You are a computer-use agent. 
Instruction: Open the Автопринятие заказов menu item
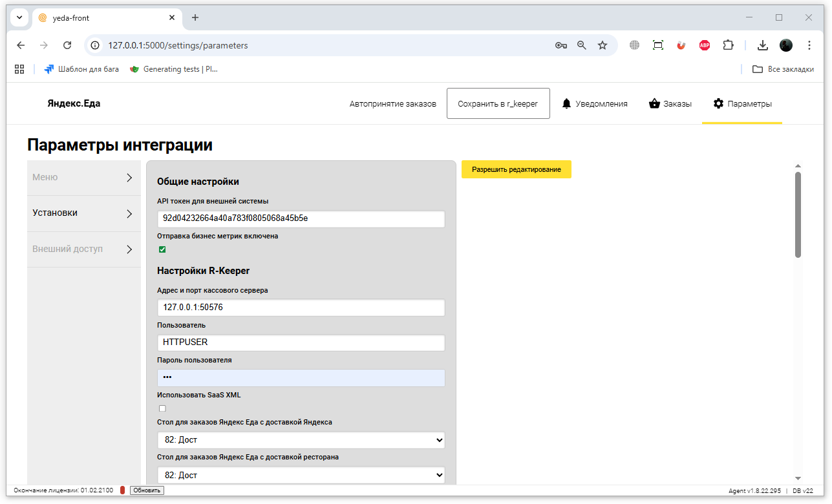click(392, 104)
